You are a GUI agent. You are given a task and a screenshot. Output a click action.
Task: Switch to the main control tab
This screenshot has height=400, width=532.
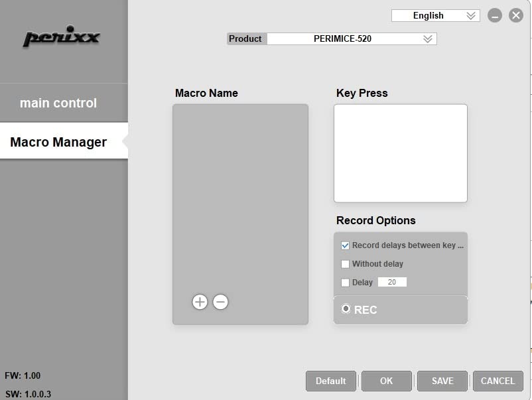coord(64,103)
